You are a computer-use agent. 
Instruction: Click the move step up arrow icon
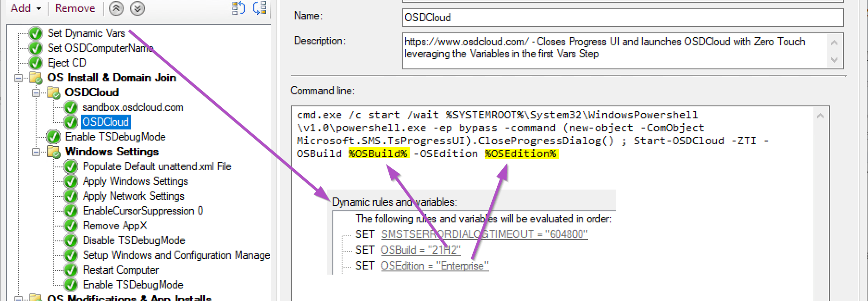[x=116, y=8]
